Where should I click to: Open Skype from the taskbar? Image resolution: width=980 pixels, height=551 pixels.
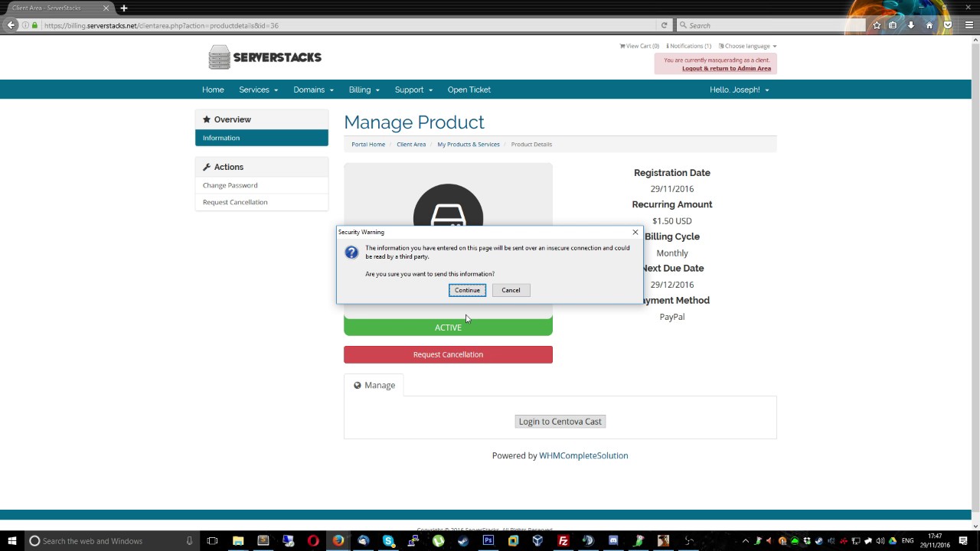(388, 541)
